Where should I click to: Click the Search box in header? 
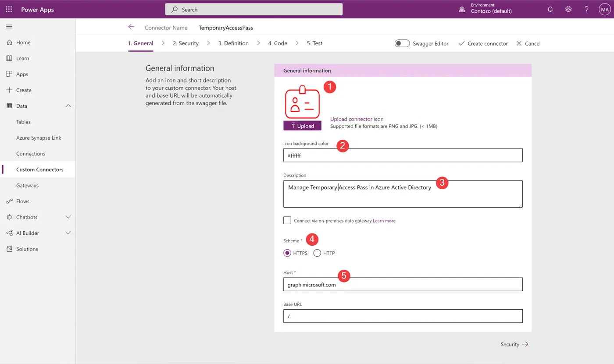tap(254, 9)
